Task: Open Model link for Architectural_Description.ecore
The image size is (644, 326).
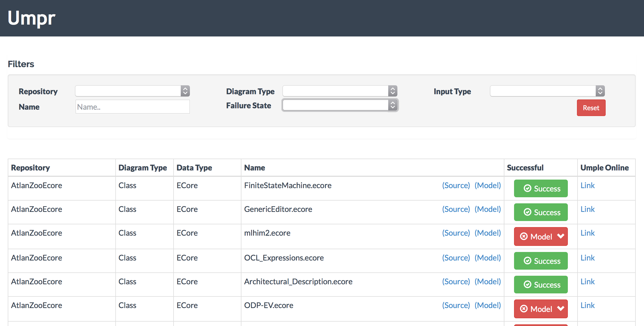Action: 488,282
